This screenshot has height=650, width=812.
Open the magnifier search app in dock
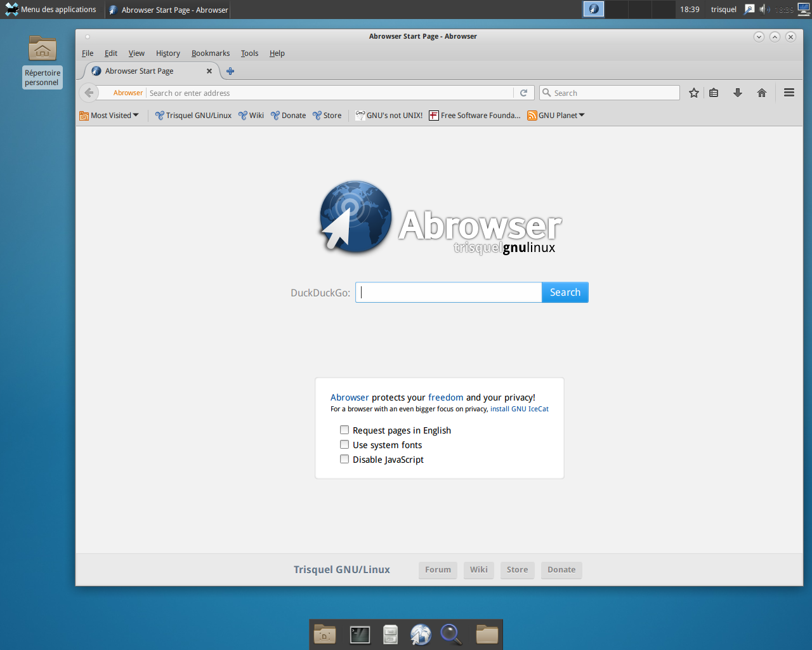pos(451,634)
